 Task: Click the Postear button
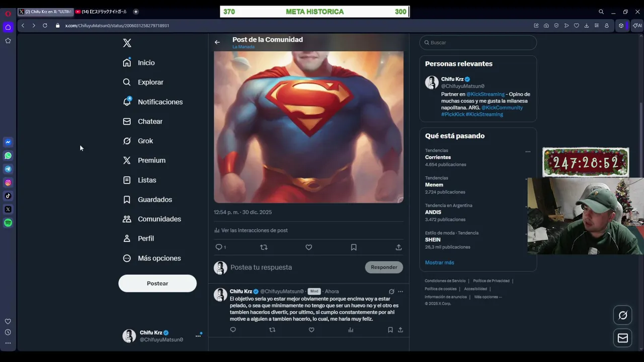[x=157, y=284]
